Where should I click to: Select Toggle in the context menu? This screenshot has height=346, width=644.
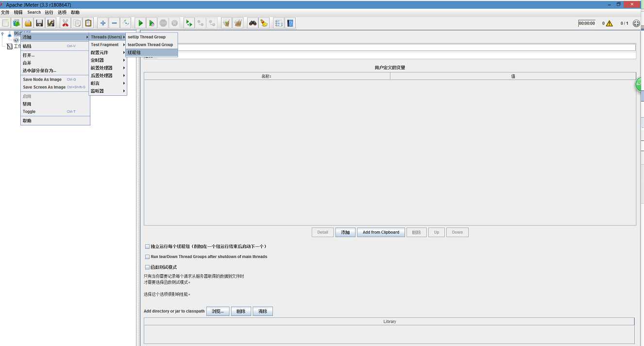55,112
